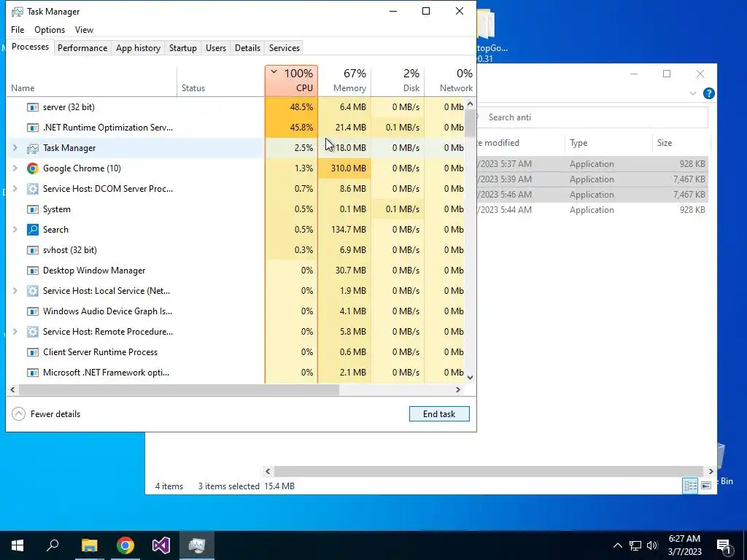Screen dimensions: 747x560
Task: Click the Windows Audio Device Graph icon
Action: tap(32, 311)
